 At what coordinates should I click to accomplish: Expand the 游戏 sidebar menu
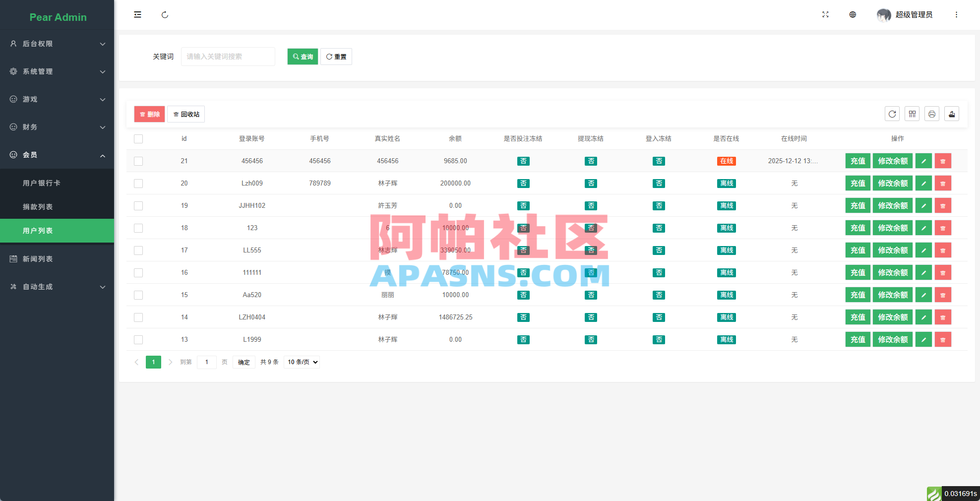(57, 99)
